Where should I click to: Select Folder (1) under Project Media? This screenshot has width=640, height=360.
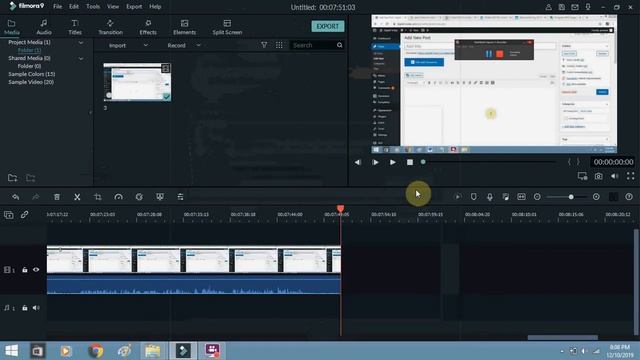(x=29, y=50)
